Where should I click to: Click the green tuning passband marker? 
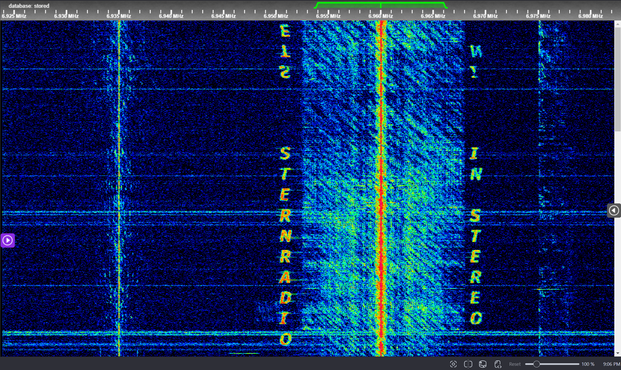pos(381,5)
